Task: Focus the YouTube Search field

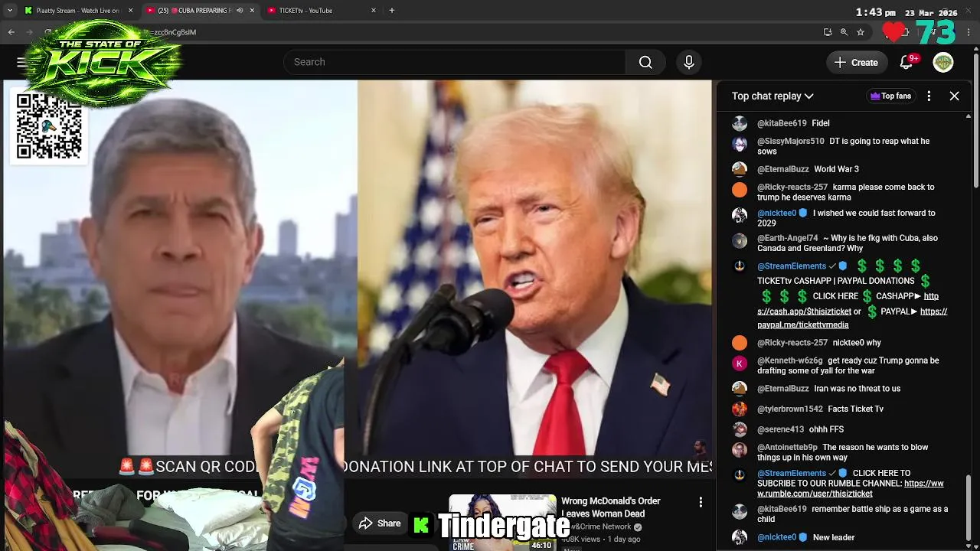Action: pos(455,62)
